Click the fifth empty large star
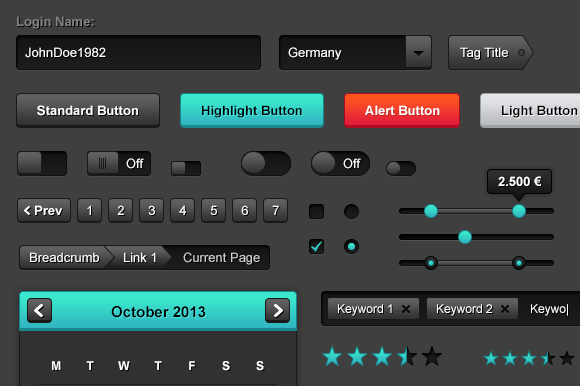 (432, 356)
